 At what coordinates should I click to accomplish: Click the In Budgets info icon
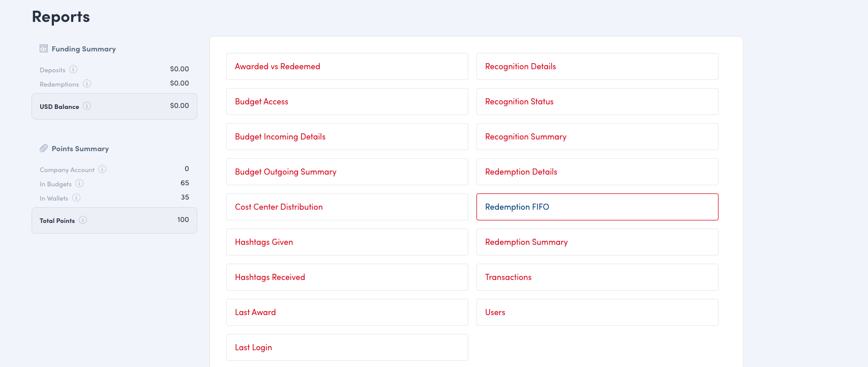79,183
